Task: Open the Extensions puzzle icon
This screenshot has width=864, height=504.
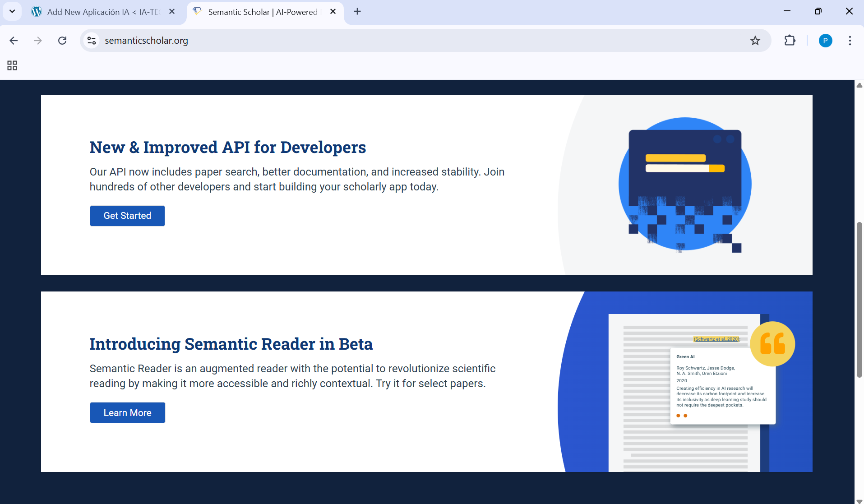Action: (x=790, y=41)
